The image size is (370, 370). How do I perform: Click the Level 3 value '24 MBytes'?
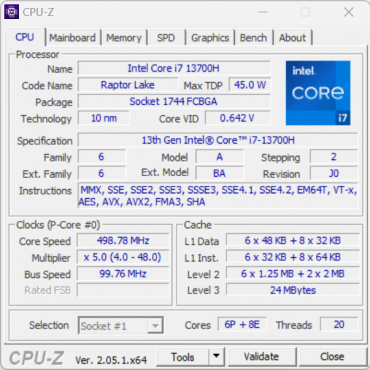click(x=293, y=290)
